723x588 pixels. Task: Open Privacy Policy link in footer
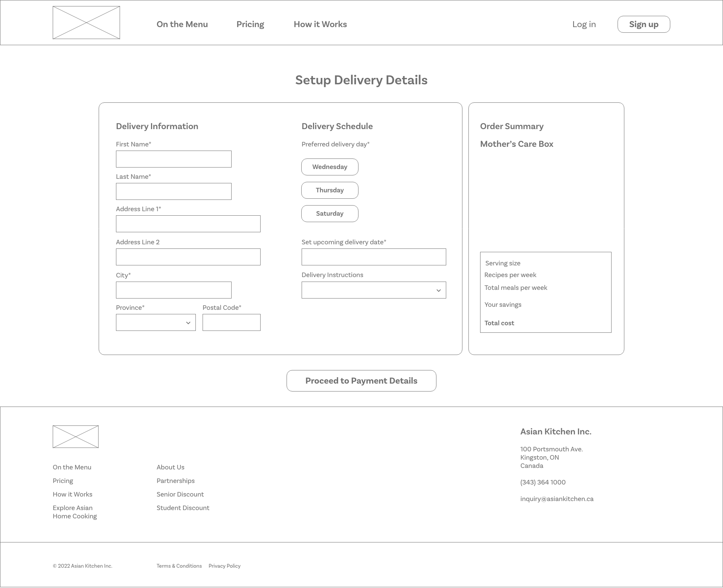[224, 566]
